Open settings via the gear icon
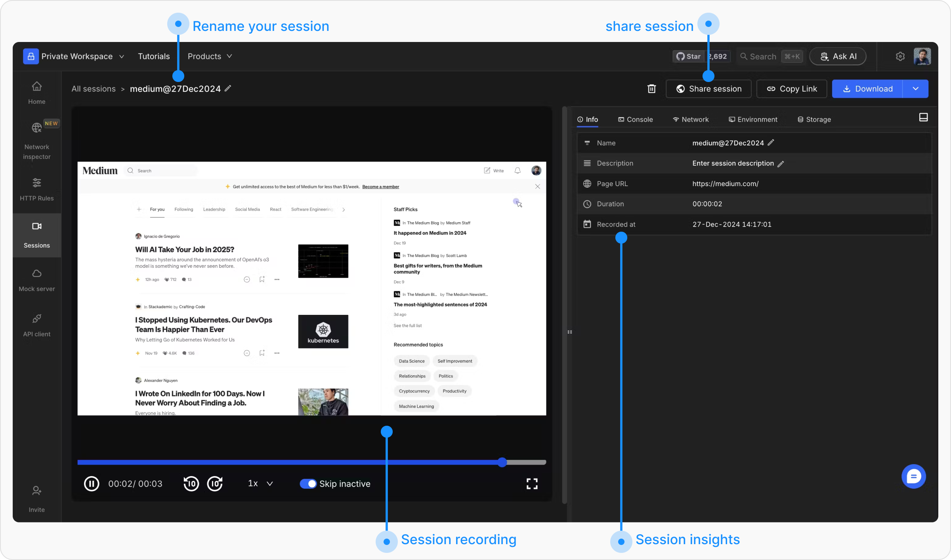Image resolution: width=951 pixels, height=560 pixels. pos(900,56)
